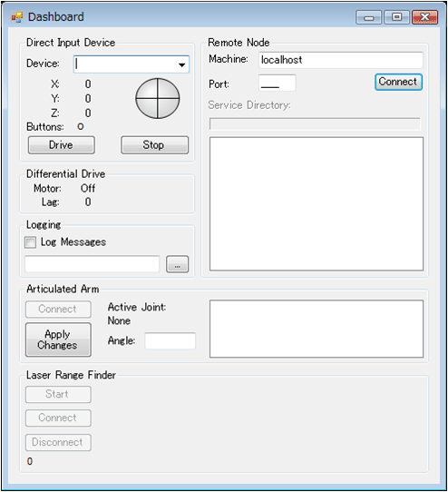Click the Remote Node Connect button

(398, 82)
